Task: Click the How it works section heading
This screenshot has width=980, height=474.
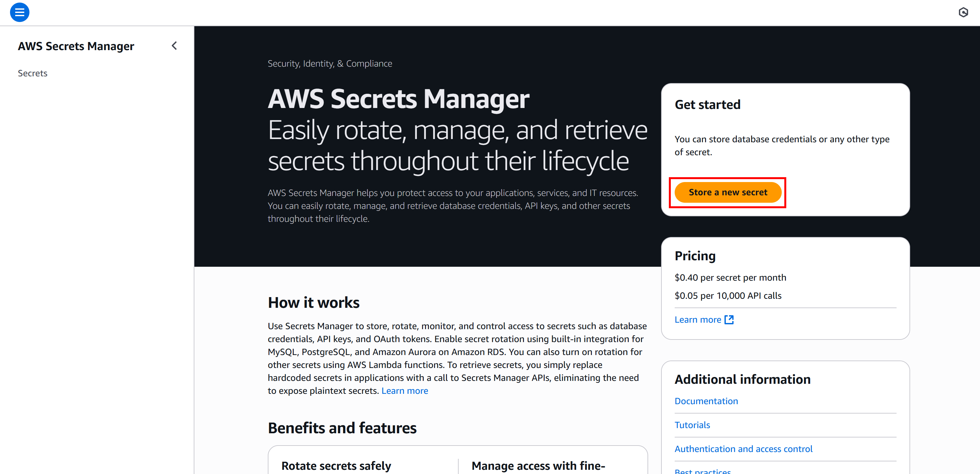Action: click(x=313, y=302)
